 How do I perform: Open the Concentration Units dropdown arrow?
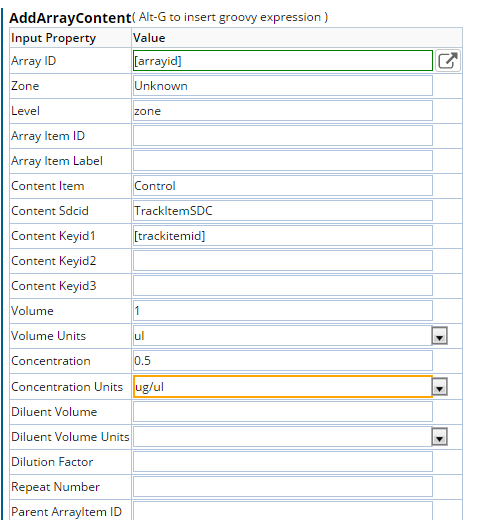439,387
